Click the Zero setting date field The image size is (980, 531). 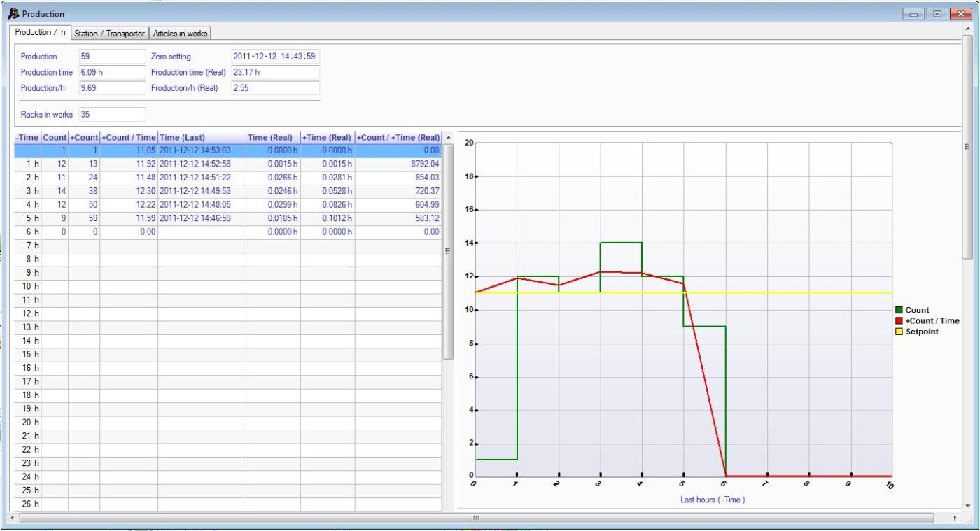275,57
